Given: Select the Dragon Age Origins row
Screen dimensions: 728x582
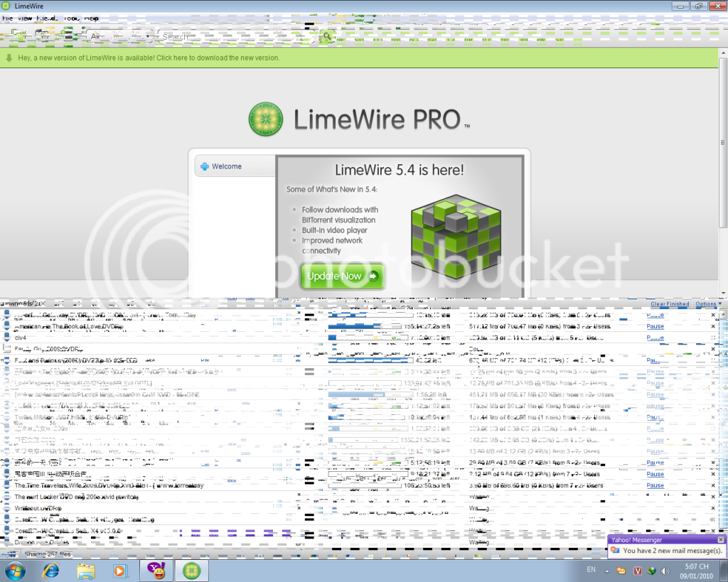Looking at the screenshot, I should (360, 542).
